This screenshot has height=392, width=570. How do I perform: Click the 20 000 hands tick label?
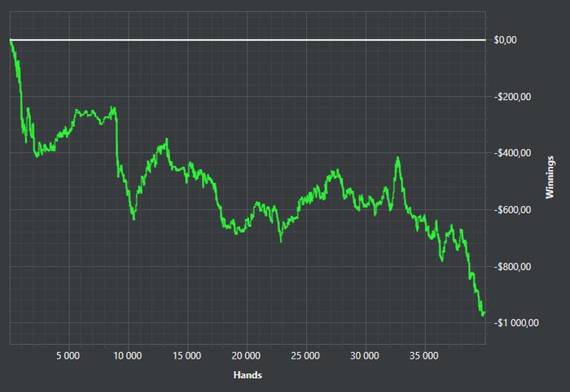tap(246, 355)
